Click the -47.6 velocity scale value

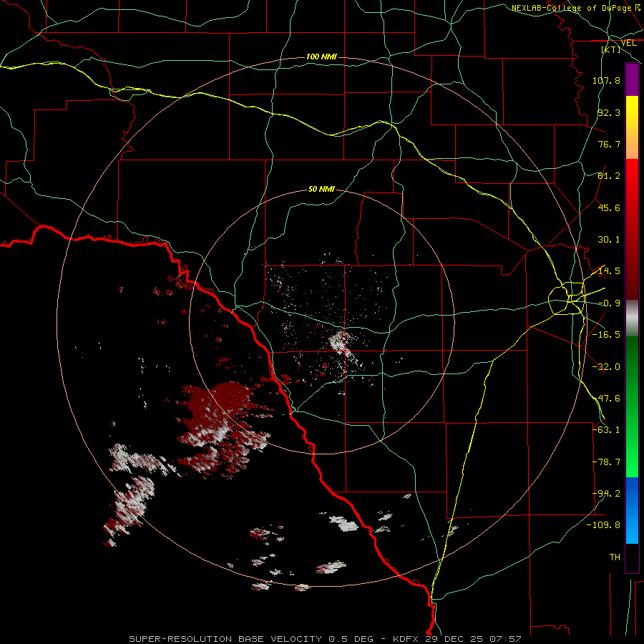point(606,399)
